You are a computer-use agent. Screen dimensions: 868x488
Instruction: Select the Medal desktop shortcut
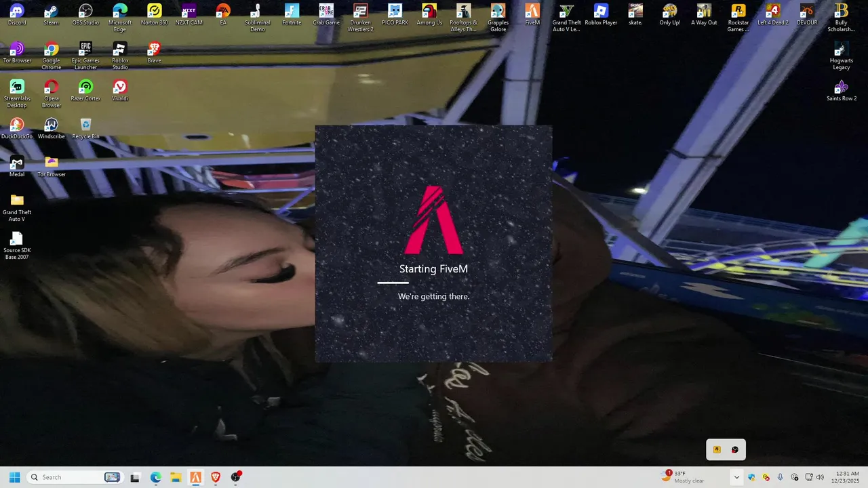point(17,167)
